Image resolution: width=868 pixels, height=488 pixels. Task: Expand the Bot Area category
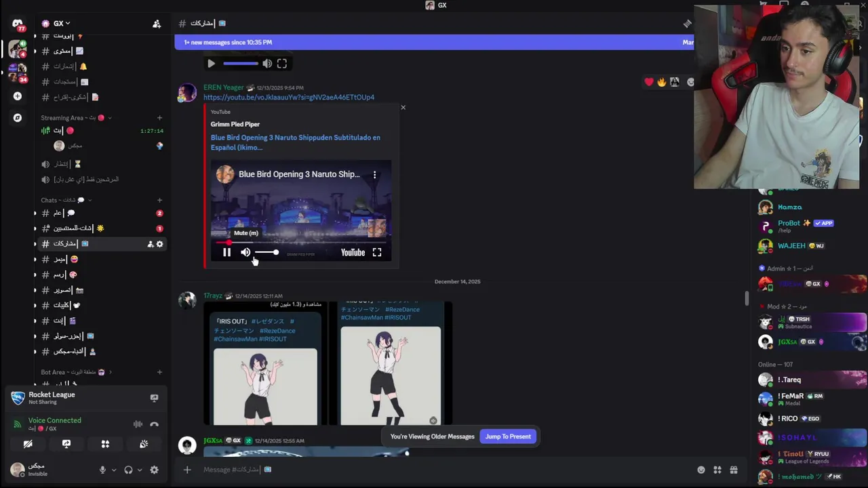(76, 372)
